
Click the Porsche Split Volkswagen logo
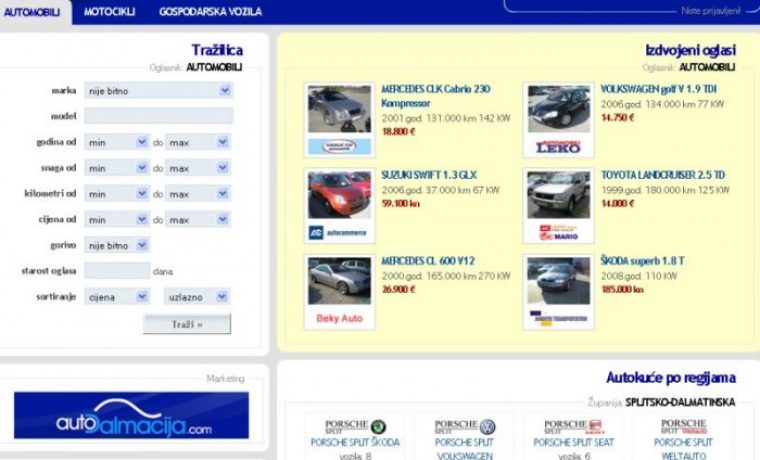coord(465,427)
